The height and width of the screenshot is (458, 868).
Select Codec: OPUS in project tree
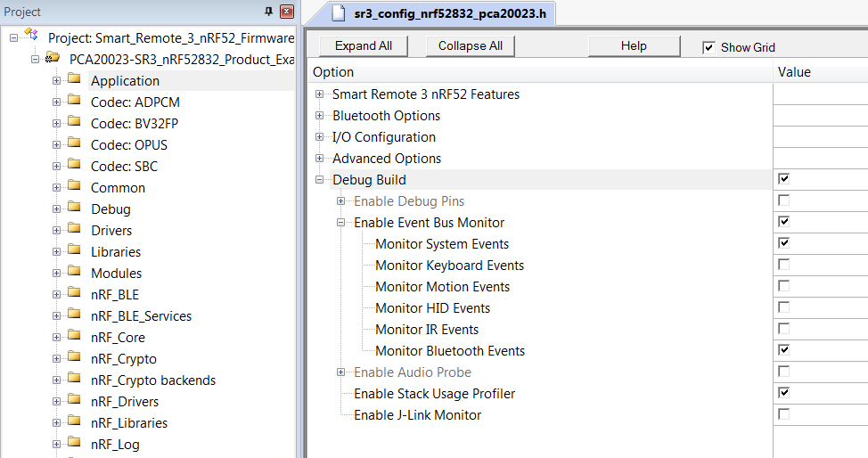point(129,145)
